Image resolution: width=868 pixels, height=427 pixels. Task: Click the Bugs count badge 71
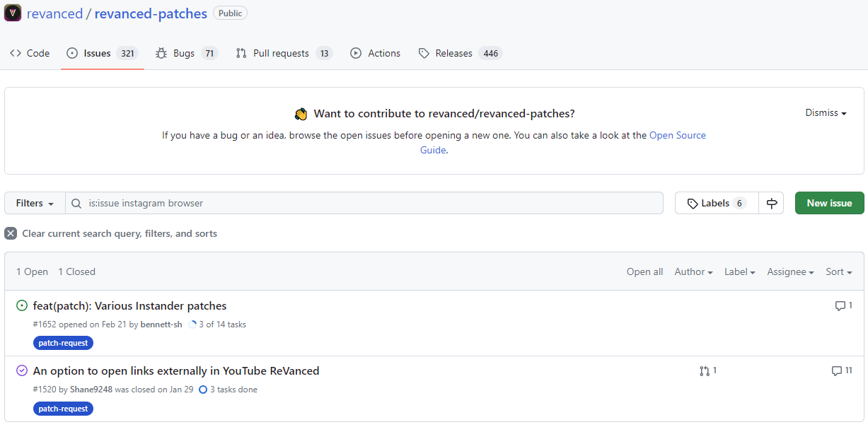click(x=209, y=53)
